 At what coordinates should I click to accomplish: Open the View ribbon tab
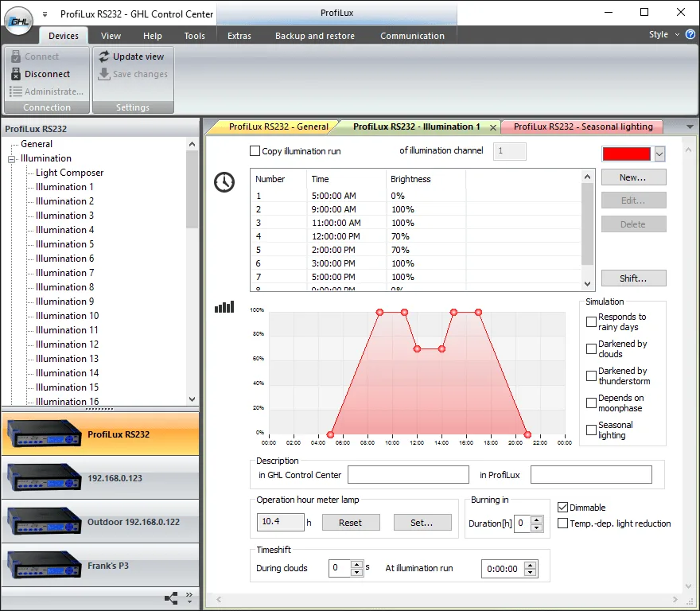tap(111, 36)
